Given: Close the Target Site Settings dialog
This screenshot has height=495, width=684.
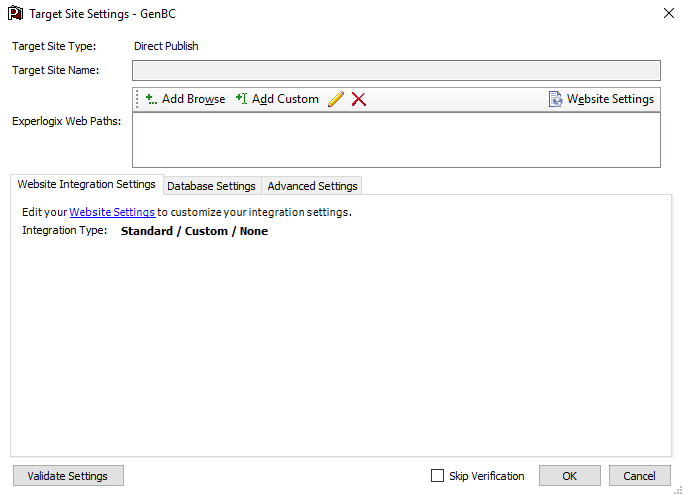Looking at the screenshot, I should pos(669,13).
